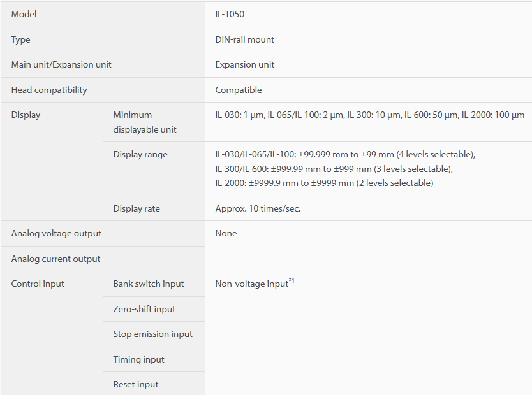The width and height of the screenshot is (532, 395).
Task: Click Main unit/Expansion unit label
Action: (x=61, y=65)
